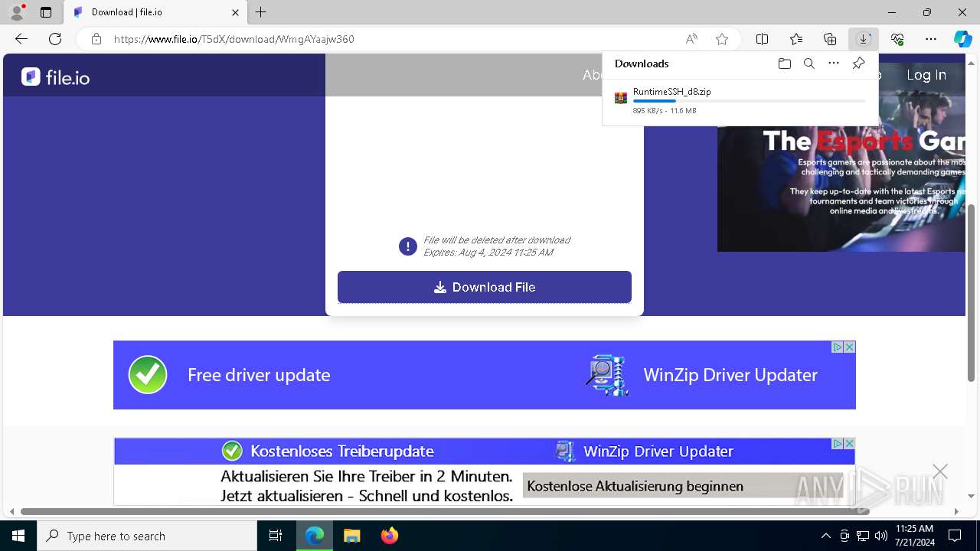Screen dimensions: 980x551
Task: Open the notification center
Action: click(955, 536)
